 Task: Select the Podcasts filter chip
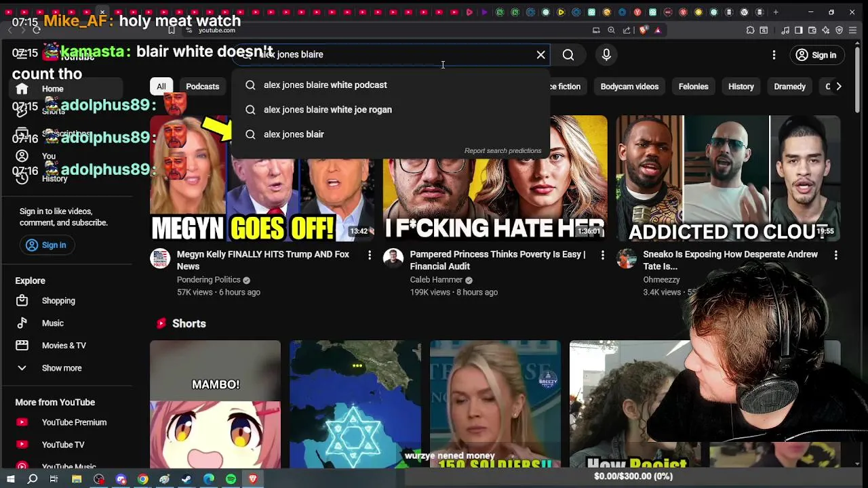[x=202, y=87]
